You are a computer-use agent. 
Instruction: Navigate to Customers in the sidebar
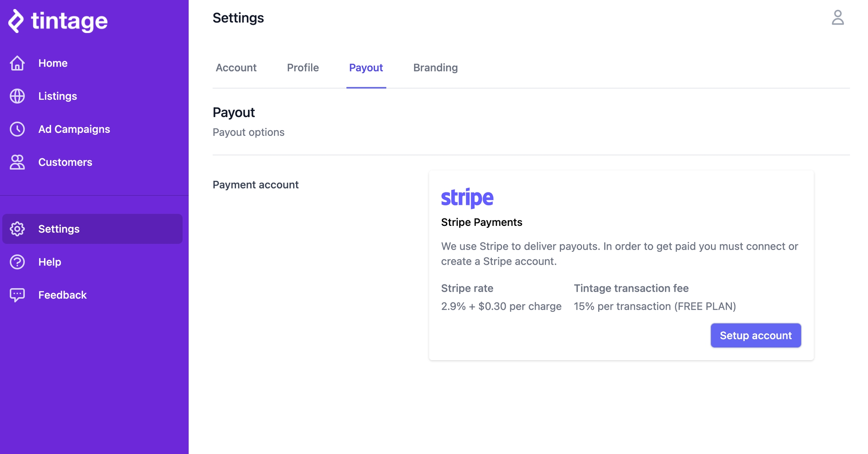click(65, 162)
